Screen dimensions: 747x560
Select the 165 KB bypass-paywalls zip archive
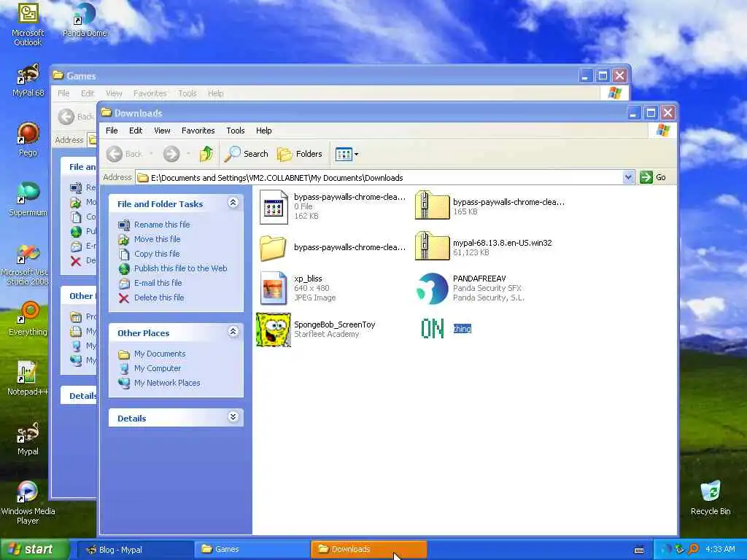489,206
